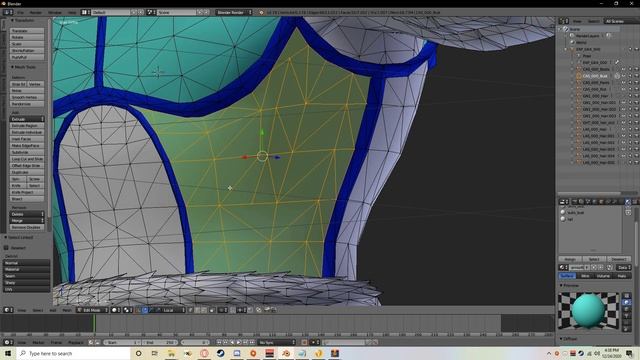Open the Mesh menu in viewport header

[67, 310]
